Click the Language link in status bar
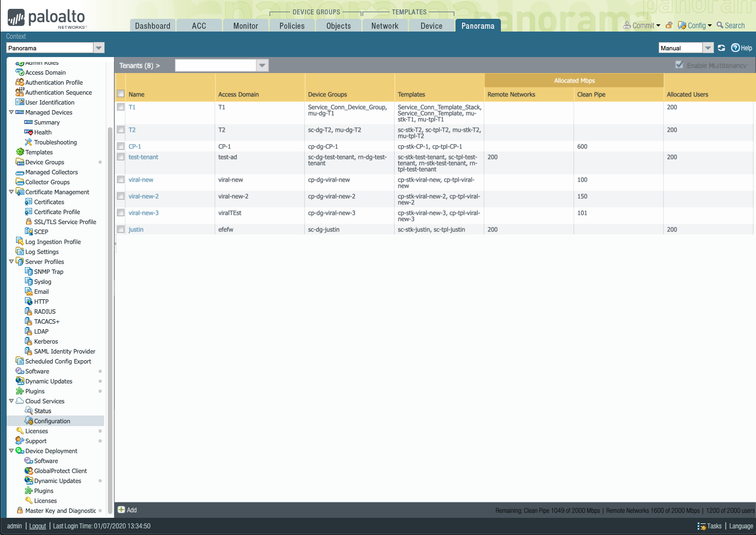The width and height of the screenshot is (756, 535). (741, 526)
